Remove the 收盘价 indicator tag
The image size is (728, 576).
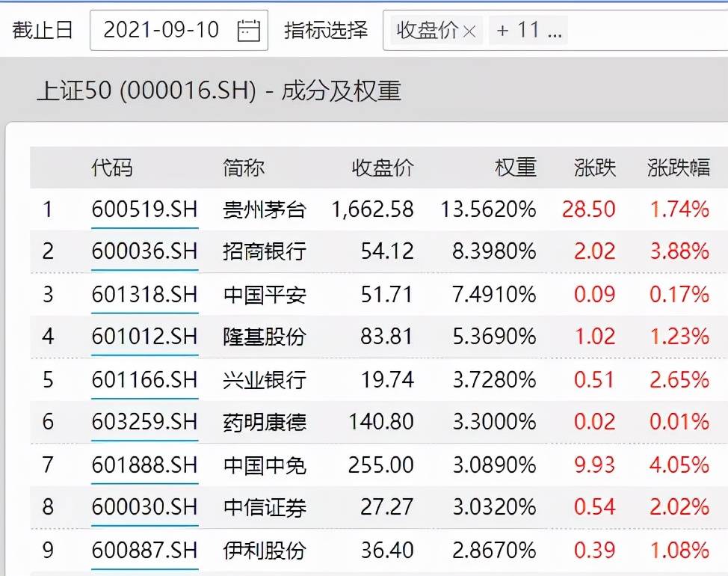pyautogui.click(x=469, y=31)
